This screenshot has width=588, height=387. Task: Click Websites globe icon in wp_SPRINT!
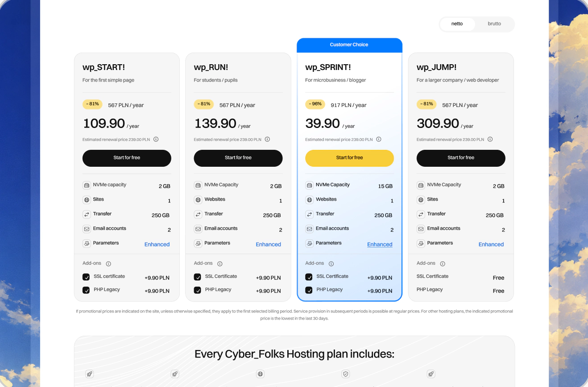(x=309, y=200)
